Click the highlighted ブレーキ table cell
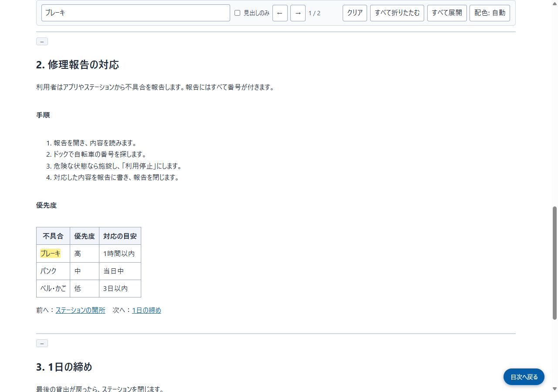Viewport: 558px width, 392px height. coord(53,253)
